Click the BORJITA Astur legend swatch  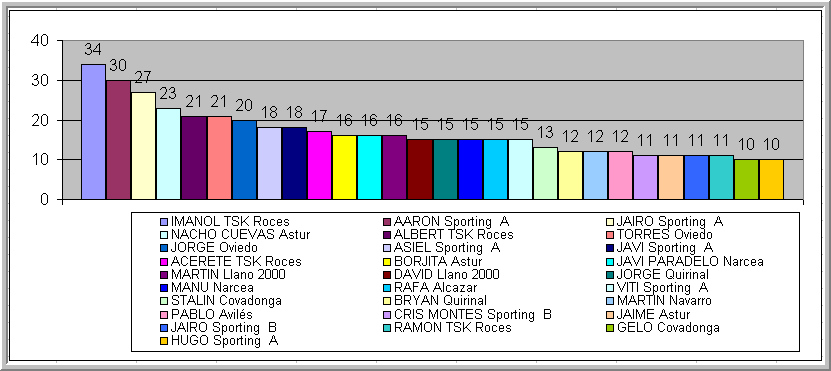388,262
